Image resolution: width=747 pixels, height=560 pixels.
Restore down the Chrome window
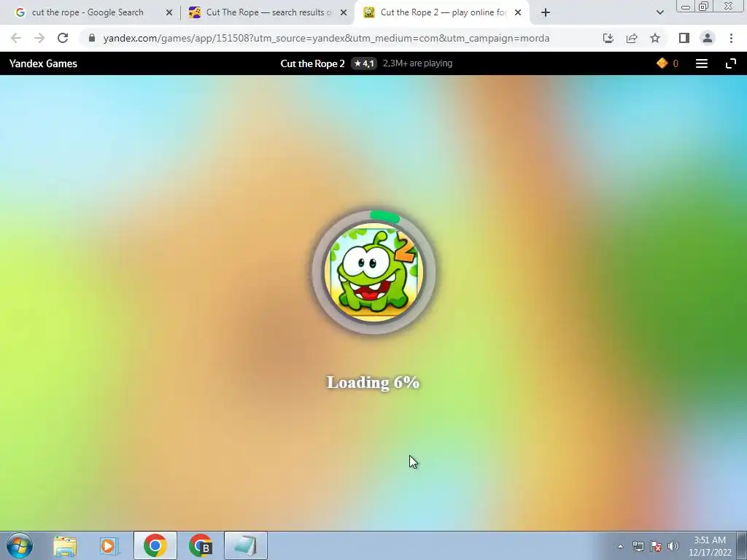tap(704, 6)
